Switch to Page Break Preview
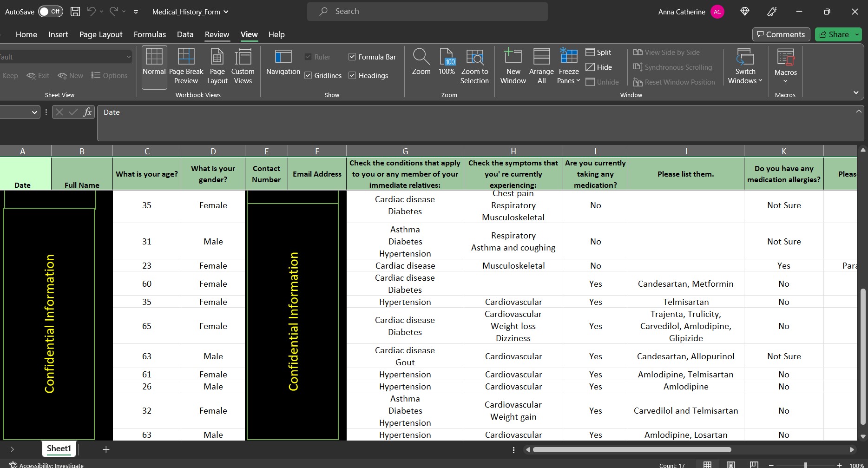Viewport: 868px width, 468px height. 186,67
